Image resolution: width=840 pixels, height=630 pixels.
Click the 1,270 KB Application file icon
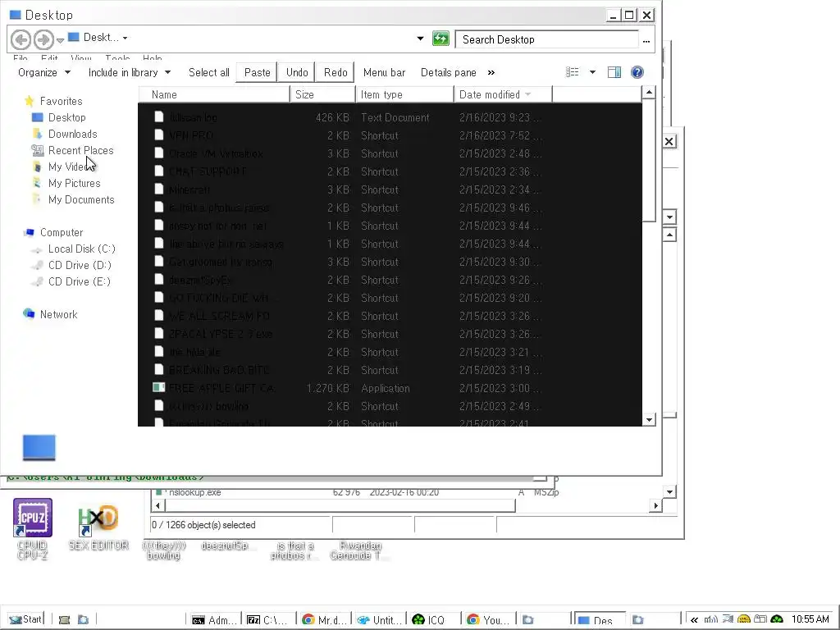tap(158, 387)
